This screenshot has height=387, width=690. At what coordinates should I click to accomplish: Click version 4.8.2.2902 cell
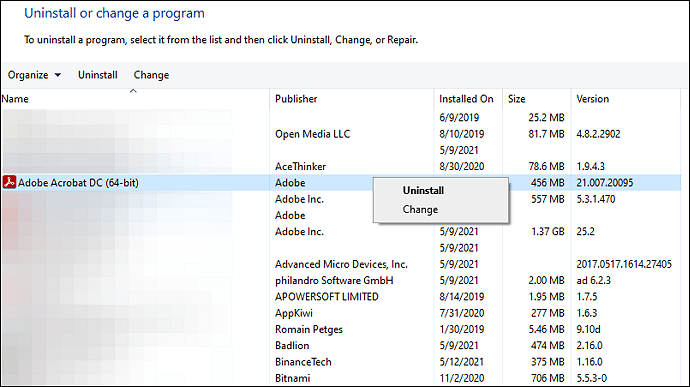coord(598,134)
